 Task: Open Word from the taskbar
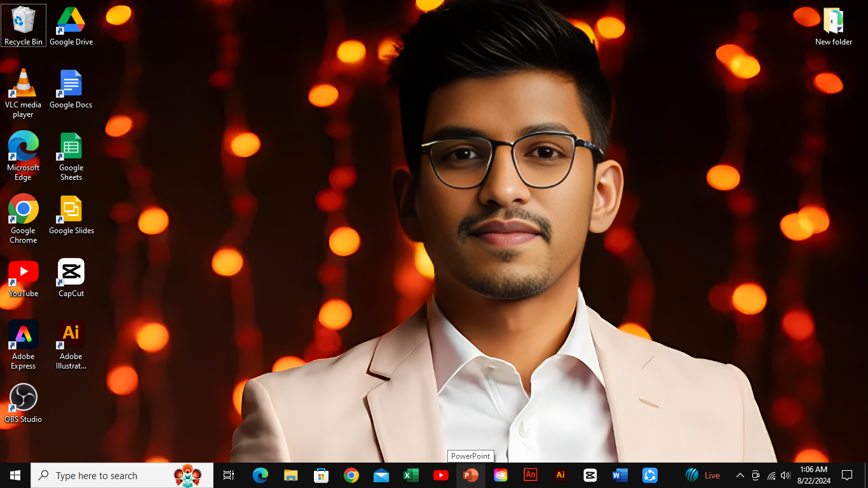pos(620,475)
